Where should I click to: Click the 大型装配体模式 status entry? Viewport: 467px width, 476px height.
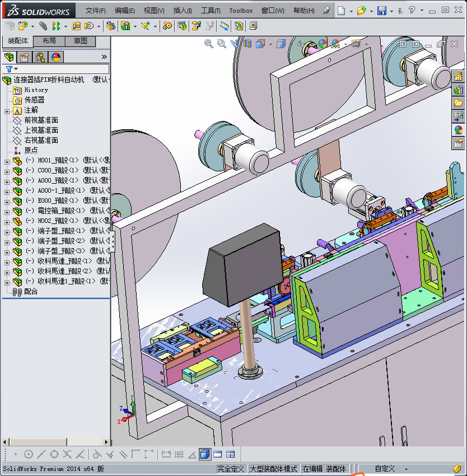click(x=273, y=469)
